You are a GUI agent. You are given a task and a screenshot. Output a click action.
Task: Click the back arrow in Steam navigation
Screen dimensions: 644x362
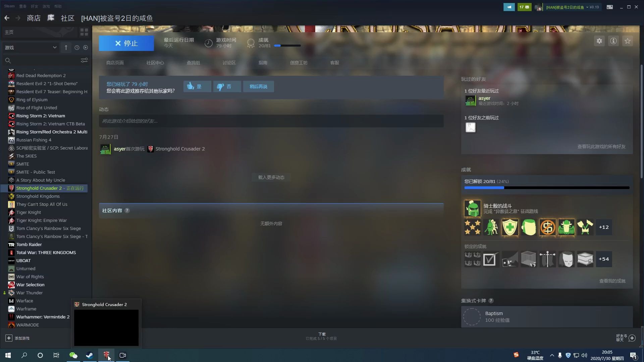click(7, 18)
